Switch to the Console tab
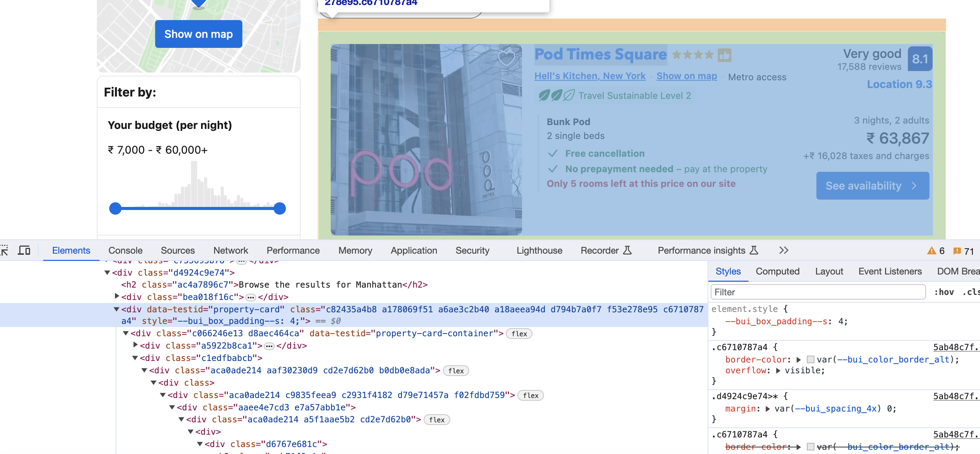Screen dimensions: 980x454 (x=125, y=251)
